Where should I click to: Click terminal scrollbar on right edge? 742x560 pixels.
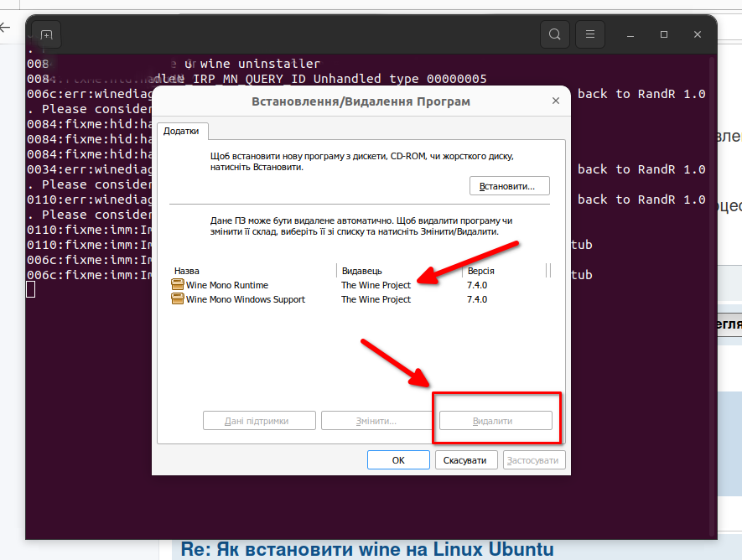coord(713,296)
